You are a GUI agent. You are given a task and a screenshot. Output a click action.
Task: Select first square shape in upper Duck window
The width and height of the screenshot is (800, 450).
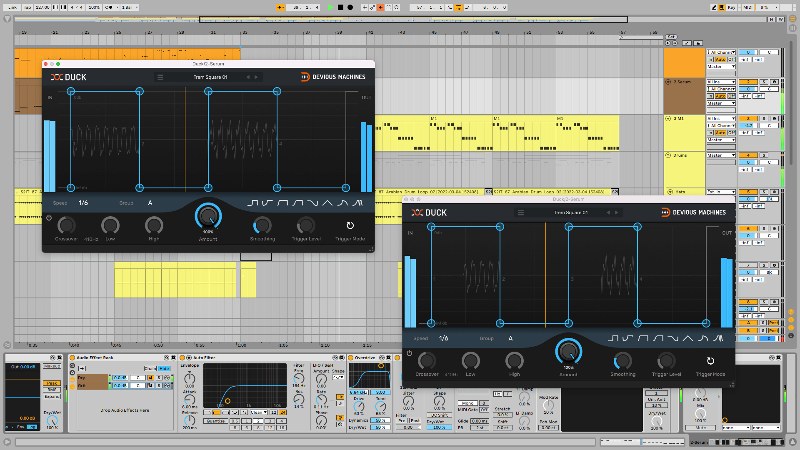[255, 202]
